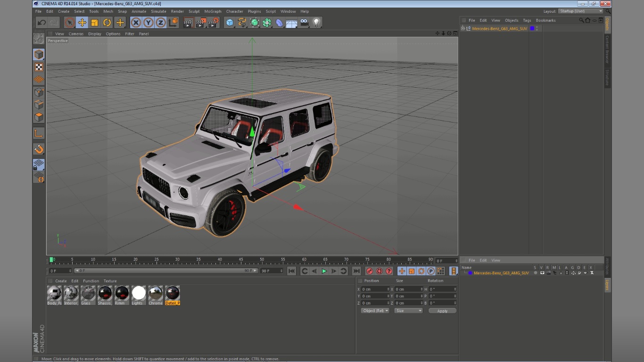Image resolution: width=644 pixels, height=362 pixels.
Task: Toggle Lock icon for Mercedes-Benz layer
Action: tap(561, 273)
